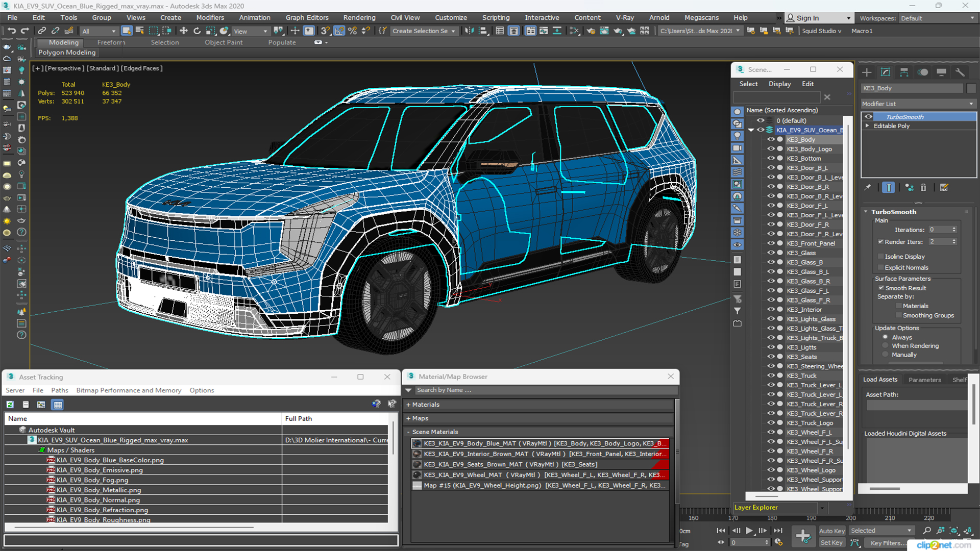Activate Bind to Space Warp tool
Screen dimensions: 980x551
[x=69, y=31]
